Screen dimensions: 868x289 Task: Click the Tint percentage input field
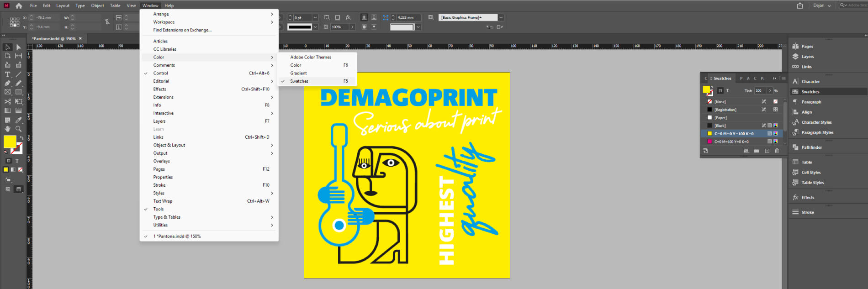pos(760,90)
